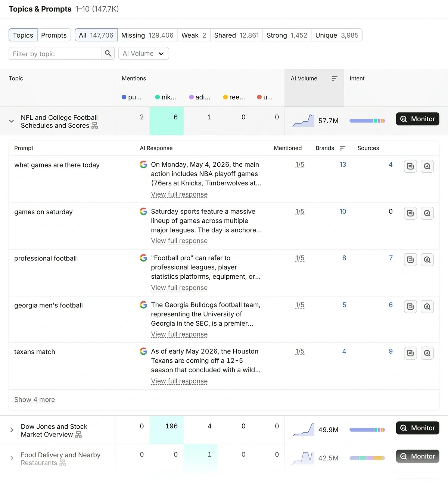Screen dimensions: 448x485
Task: Click the AI Volume trend chart for Dow Jones topic
Action: pos(302,430)
